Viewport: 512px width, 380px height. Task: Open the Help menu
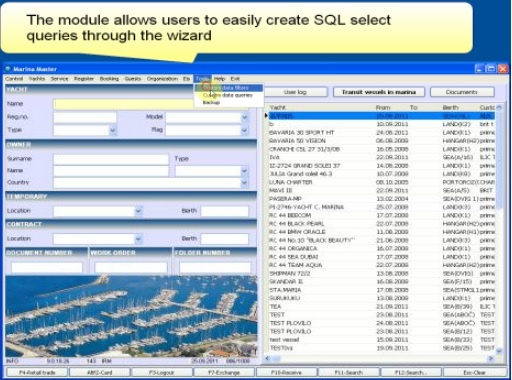pyautogui.click(x=219, y=79)
